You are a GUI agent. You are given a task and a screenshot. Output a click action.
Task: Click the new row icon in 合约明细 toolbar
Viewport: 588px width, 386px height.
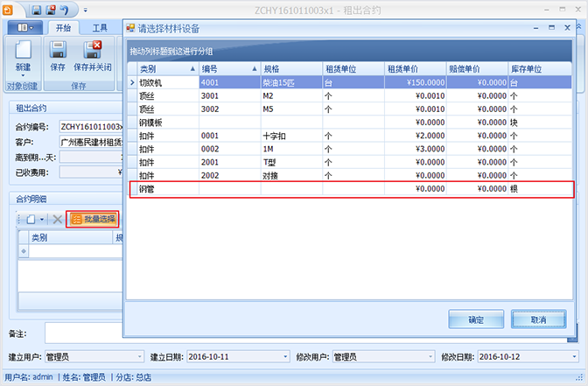tap(28, 219)
